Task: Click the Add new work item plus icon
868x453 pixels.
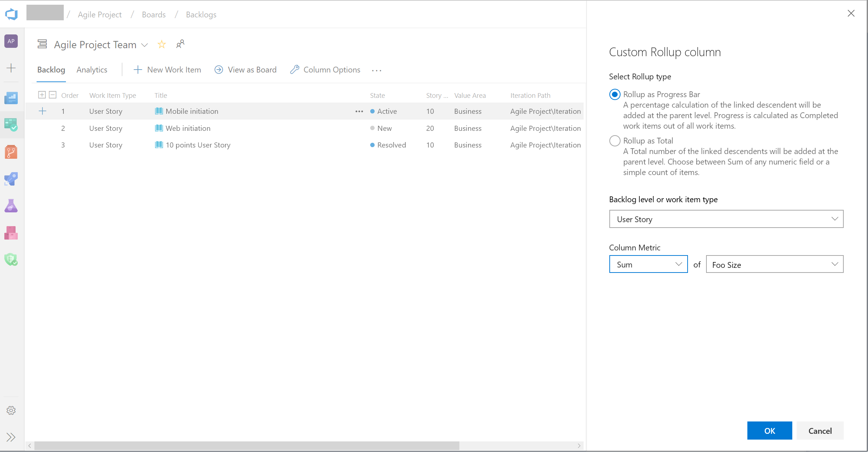Action: 137,70
